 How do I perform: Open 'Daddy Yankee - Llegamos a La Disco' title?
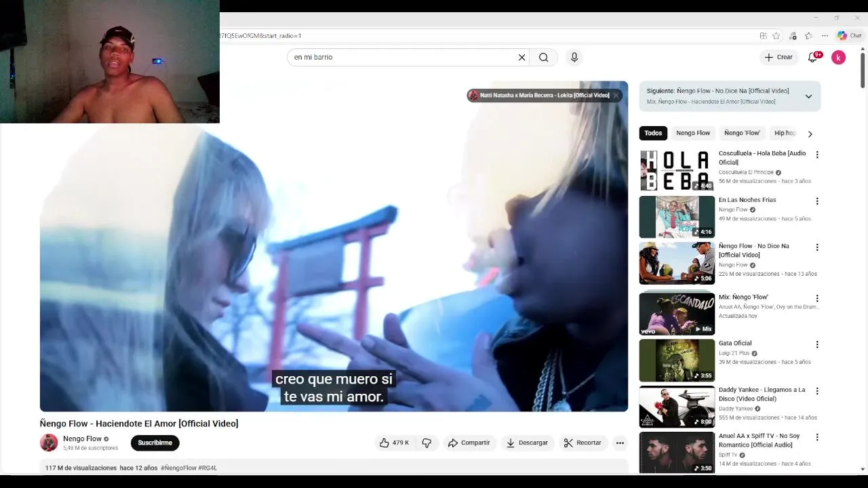[762, 394]
